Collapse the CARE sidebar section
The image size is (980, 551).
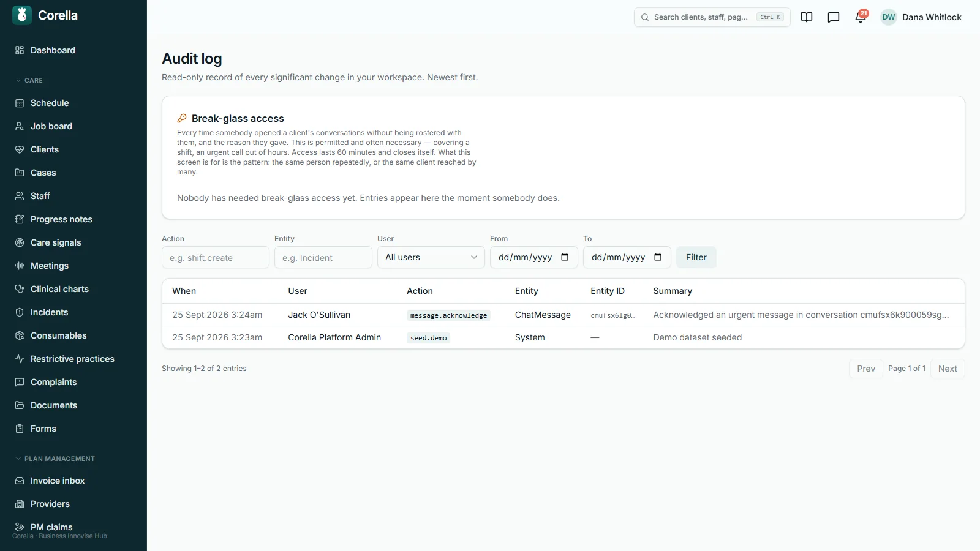(29, 80)
